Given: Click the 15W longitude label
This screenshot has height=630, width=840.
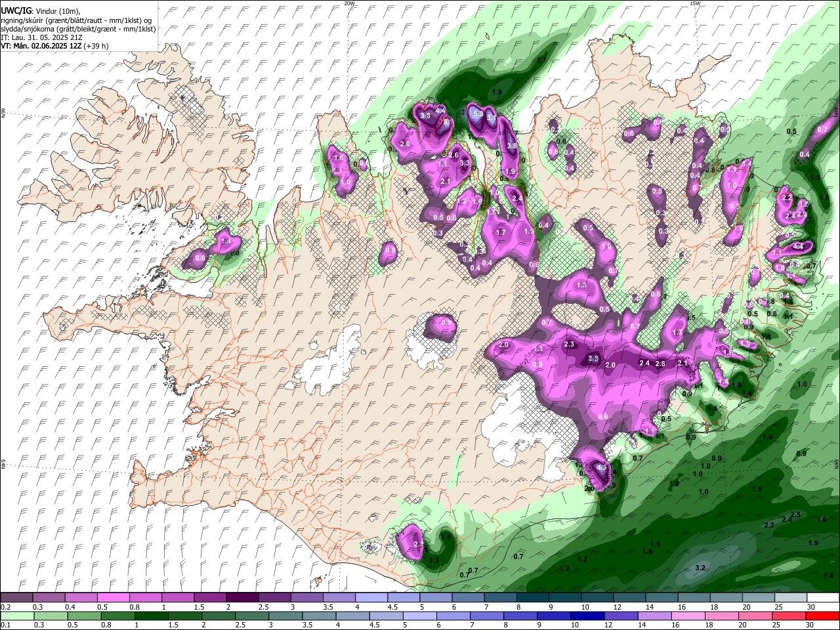Looking at the screenshot, I should 694,3.
